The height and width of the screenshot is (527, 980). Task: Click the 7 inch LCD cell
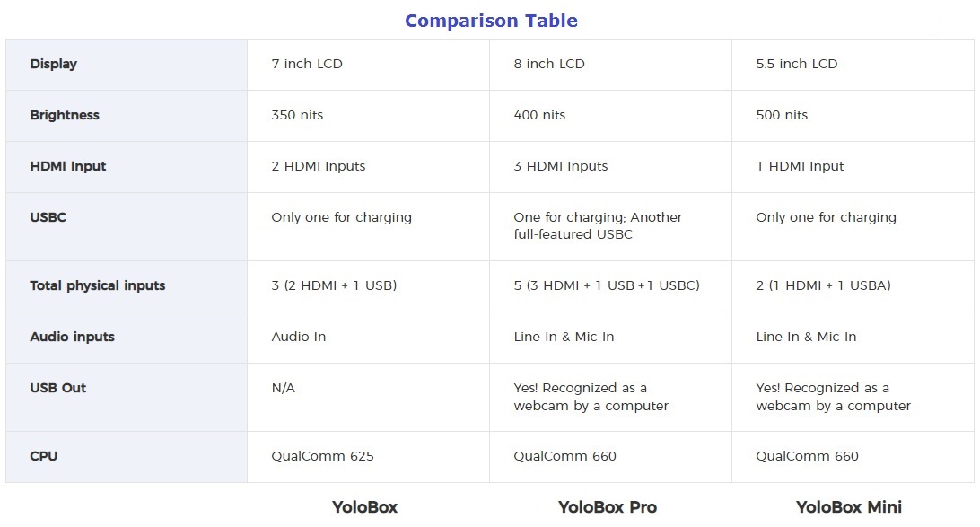click(307, 64)
